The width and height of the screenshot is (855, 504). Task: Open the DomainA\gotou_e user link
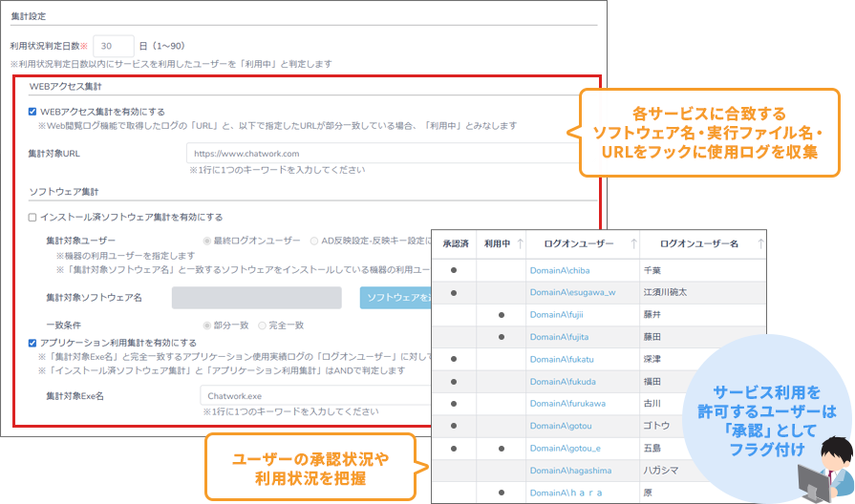[x=565, y=449]
